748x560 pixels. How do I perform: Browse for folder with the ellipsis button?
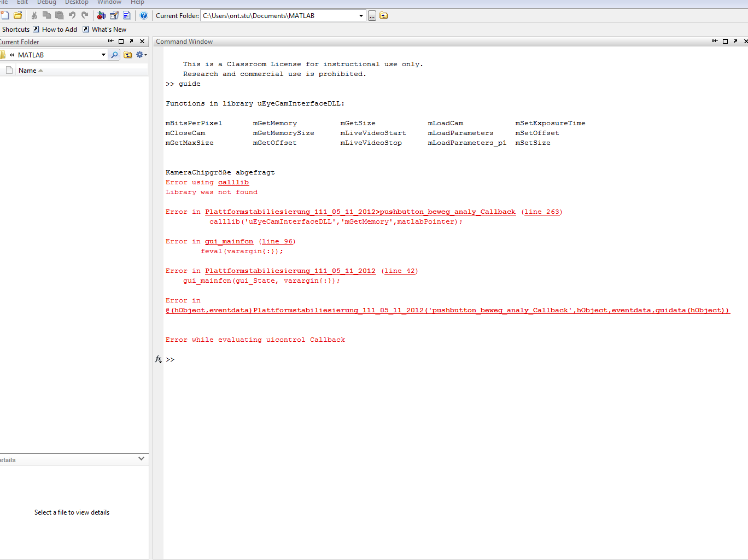point(372,16)
